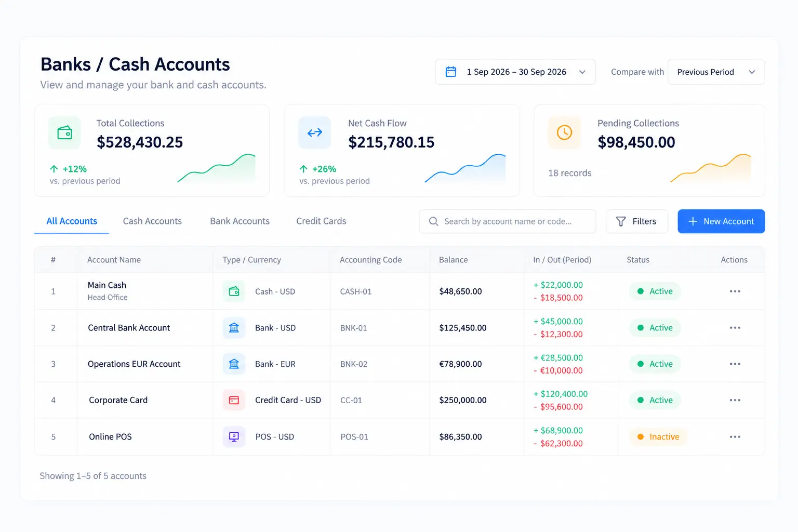Open the 1 Sep 2026 – 30 Sep 2026 date dropdown
This screenshot has width=798, height=532.
point(515,72)
